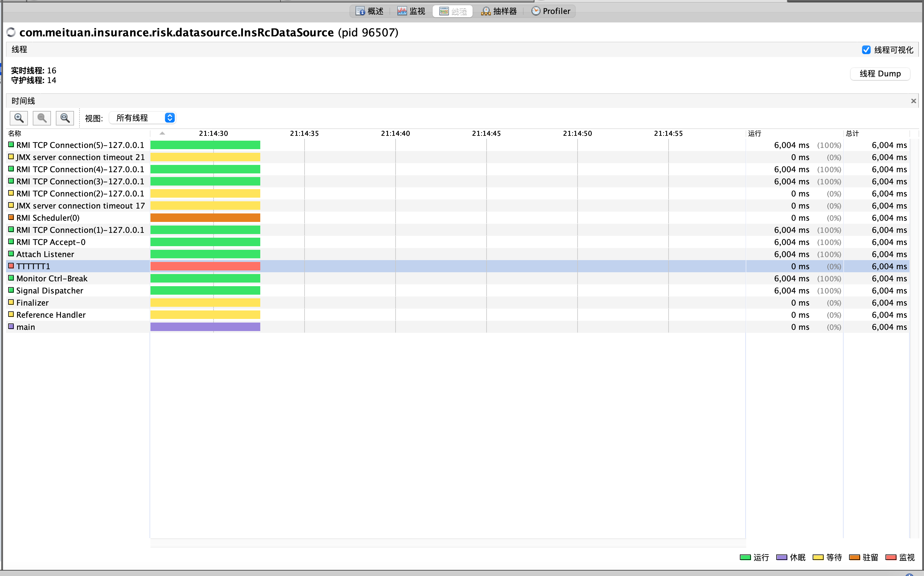Image resolution: width=924 pixels, height=576 pixels.
Task: Click the fit-to-width zoom button
Action: [x=65, y=118]
